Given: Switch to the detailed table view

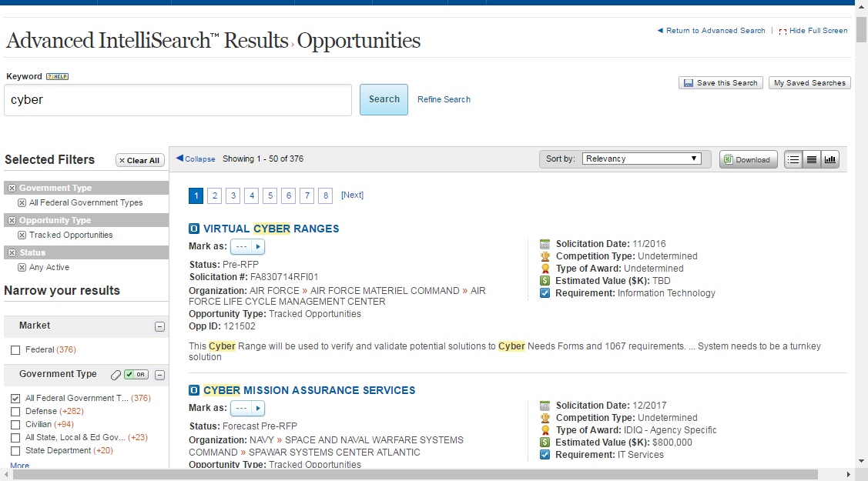Looking at the screenshot, I should 812,159.
